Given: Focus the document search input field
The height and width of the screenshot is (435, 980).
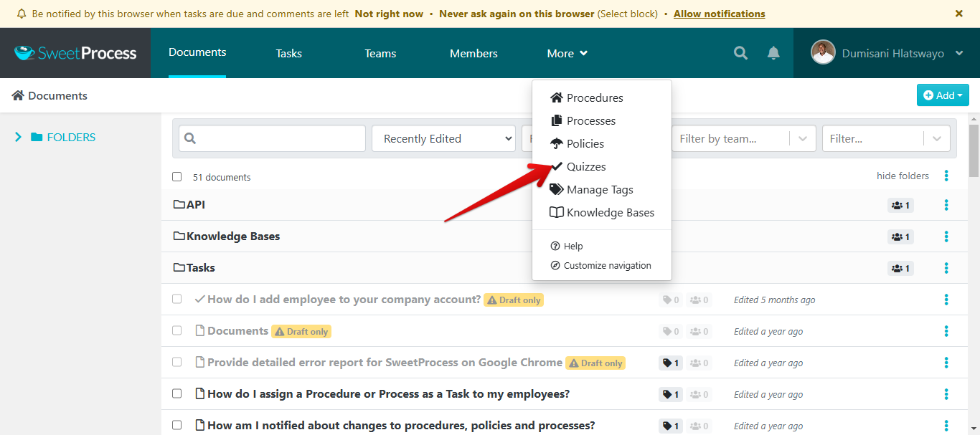Looking at the screenshot, I should tap(272, 138).
